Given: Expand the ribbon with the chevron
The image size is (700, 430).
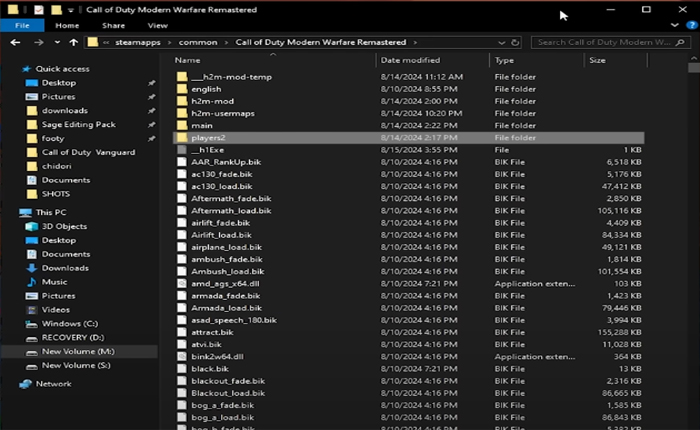Looking at the screenshot, I should [x=675, y=25].
